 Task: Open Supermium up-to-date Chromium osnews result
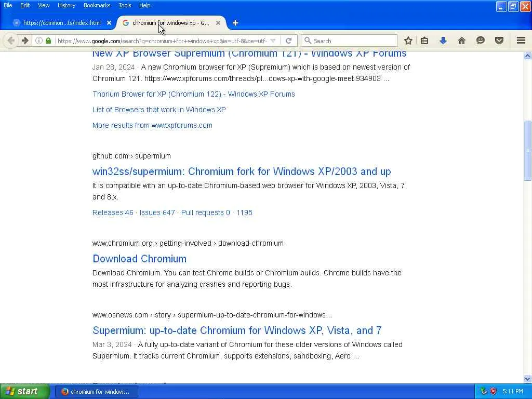click(x=237, y=330)
